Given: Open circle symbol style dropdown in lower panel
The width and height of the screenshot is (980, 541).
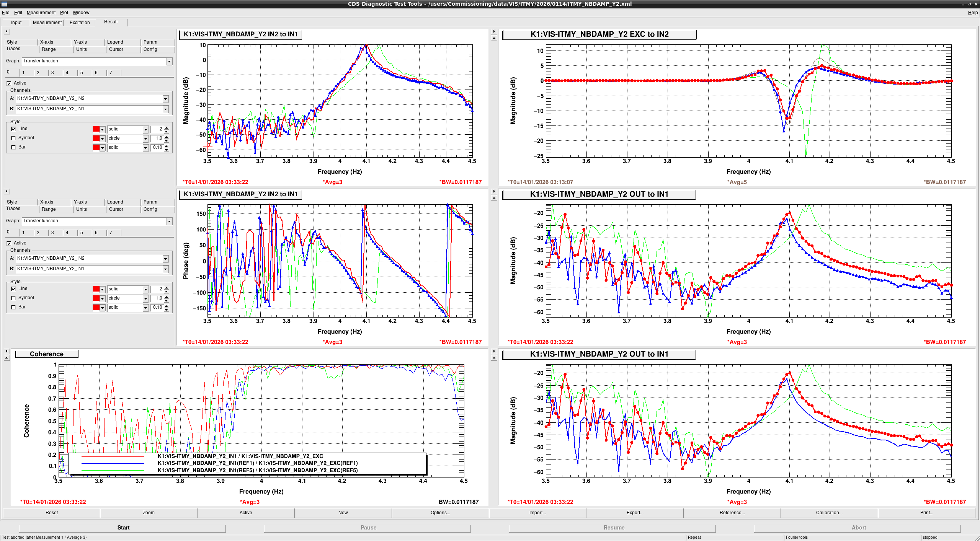Looking at the screenshot, I should [145, 298].
